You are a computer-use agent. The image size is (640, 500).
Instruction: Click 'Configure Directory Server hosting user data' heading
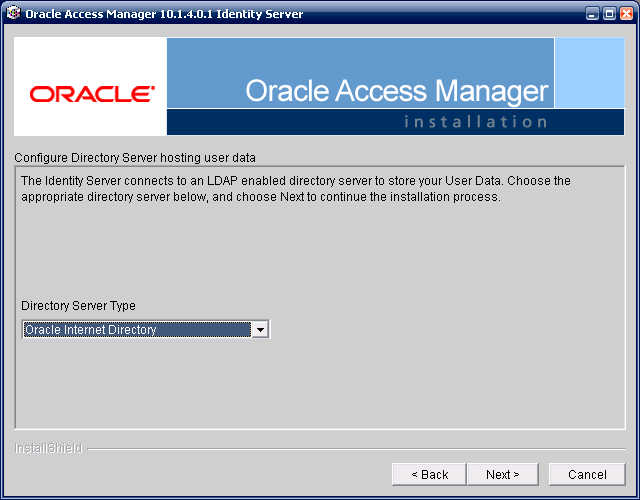click(x=135, y=158)
